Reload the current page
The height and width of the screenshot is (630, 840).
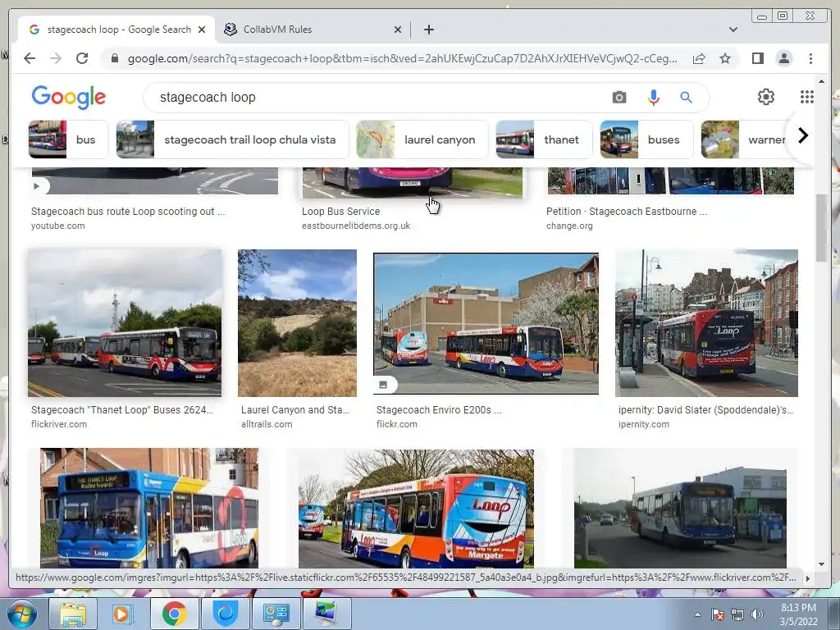82,58
